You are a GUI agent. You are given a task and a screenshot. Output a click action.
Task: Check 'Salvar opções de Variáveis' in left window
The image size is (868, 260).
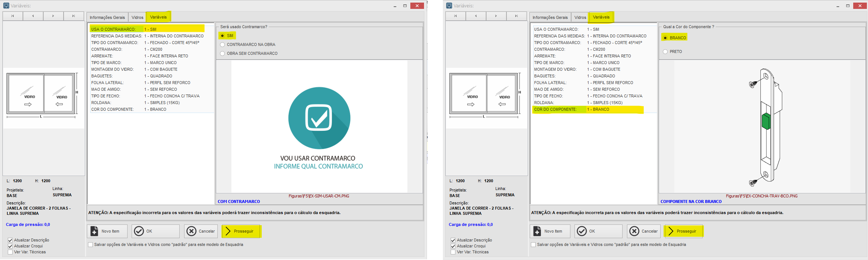(x=91, y=244)
